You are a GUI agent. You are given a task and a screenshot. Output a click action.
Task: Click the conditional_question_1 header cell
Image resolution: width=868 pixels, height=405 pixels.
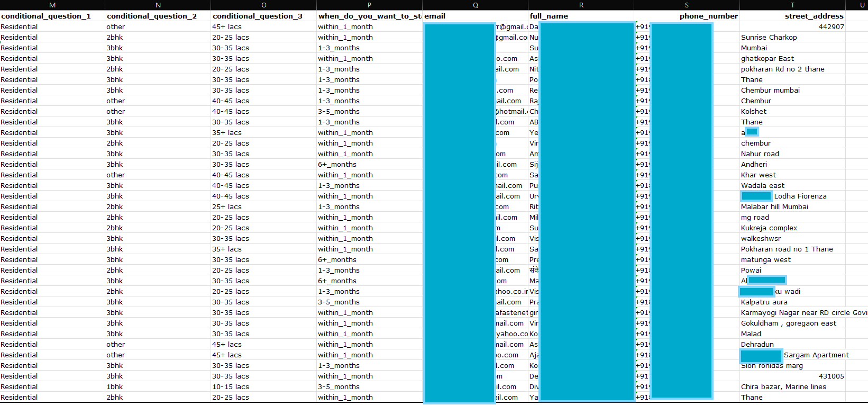coord(52,16)
